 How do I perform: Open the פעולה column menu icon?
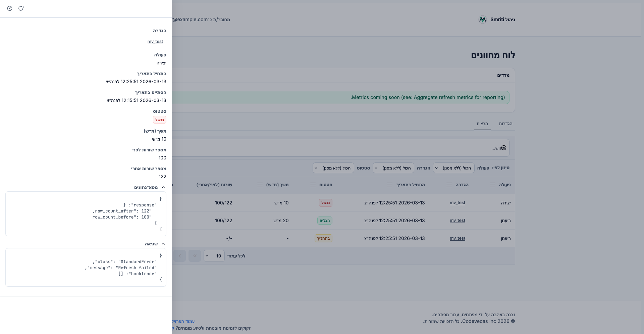pos(492,185)
